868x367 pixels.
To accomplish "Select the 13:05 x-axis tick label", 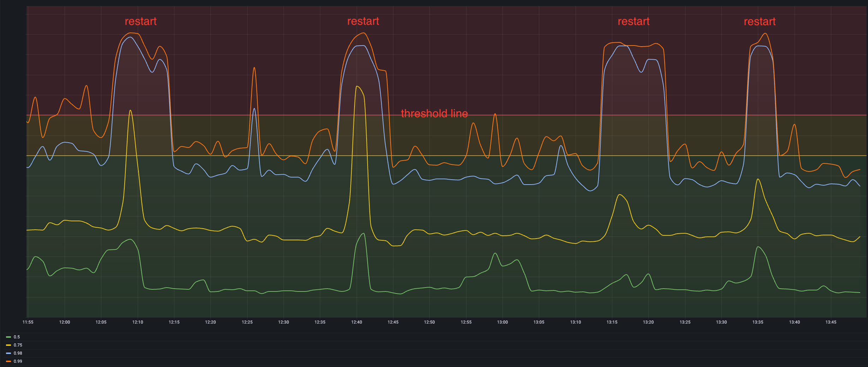I will (x=539, y=322).
